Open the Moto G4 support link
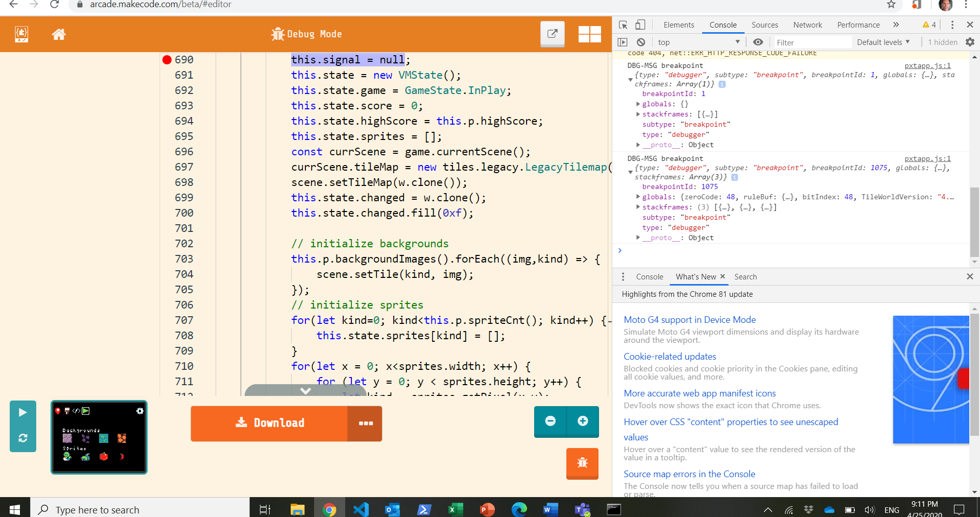980x517 pixels. [x=689, y=319]
